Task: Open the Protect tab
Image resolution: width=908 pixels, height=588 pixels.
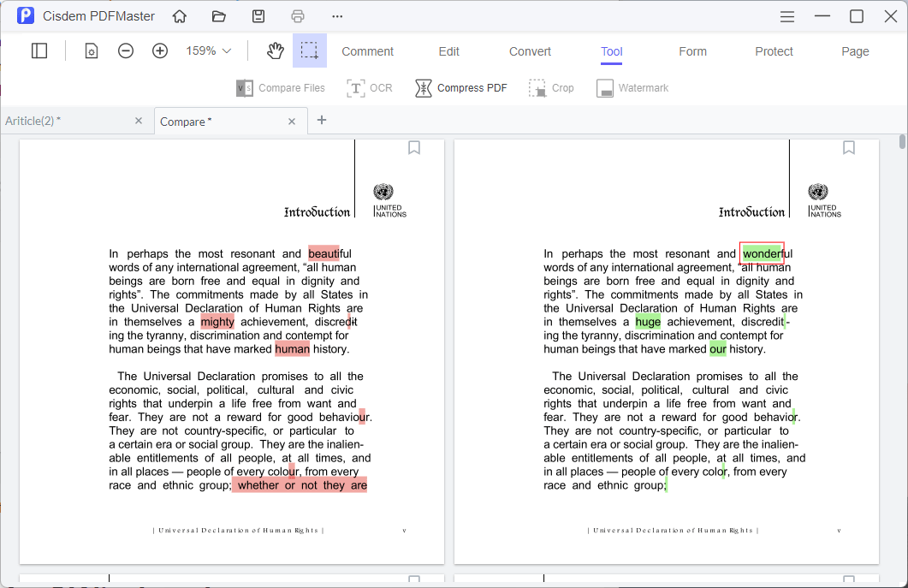Action: (x=774, y=51)
